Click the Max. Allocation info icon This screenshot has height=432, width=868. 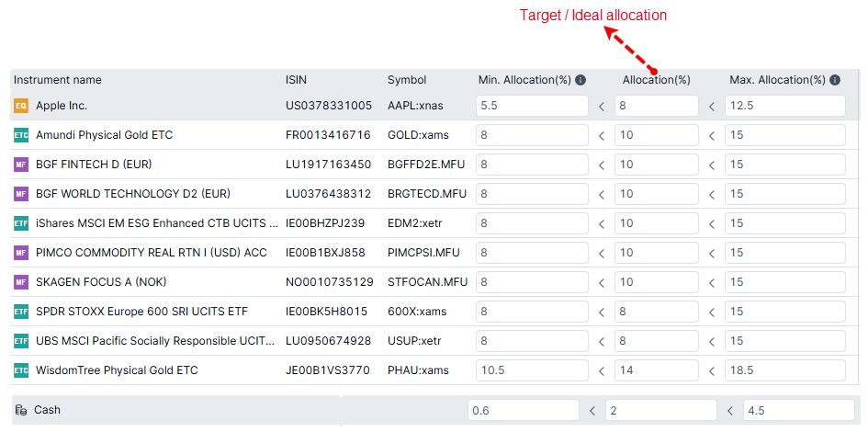pos(834,80)
